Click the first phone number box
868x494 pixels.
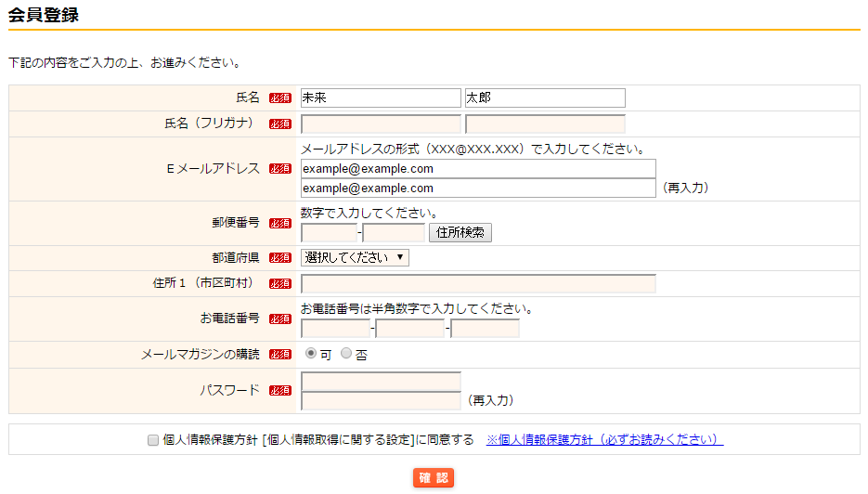[335, 329]
